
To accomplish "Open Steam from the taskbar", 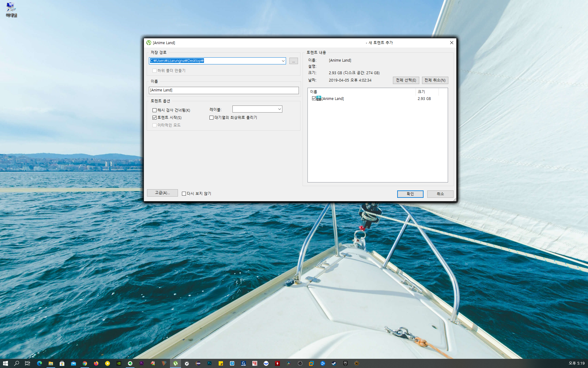I will pyautogui.click(x=334, y=363).
